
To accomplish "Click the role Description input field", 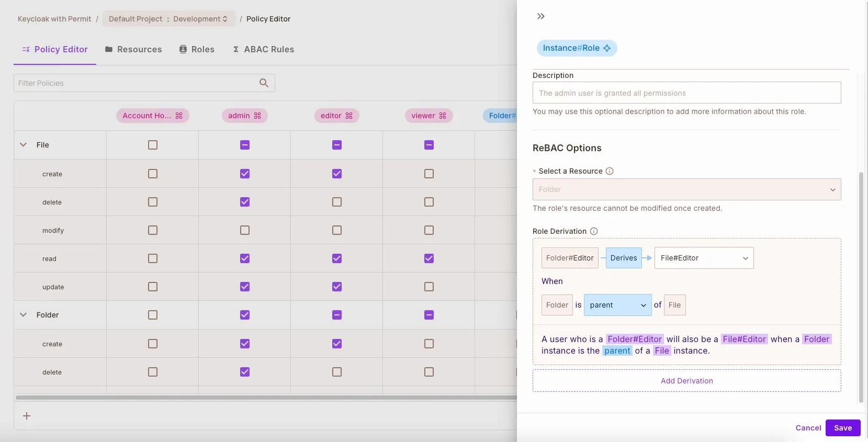I will [686, 93].
